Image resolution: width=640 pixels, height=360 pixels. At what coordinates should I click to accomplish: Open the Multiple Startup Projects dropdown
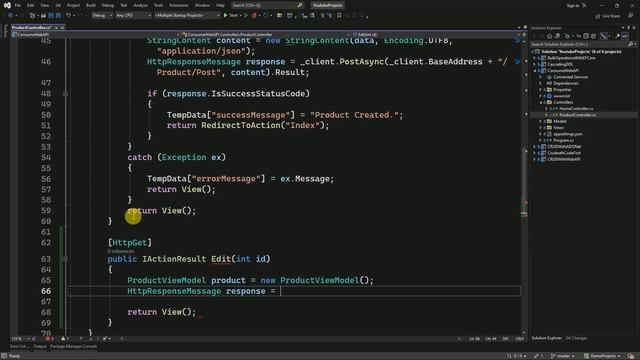coord(187,16)
